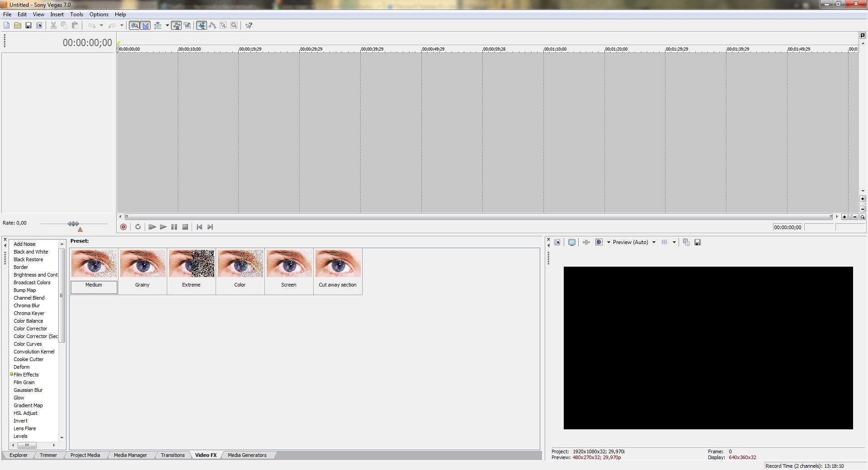Open the project Save icon in toolbar
This screenshot has height=470, width=868.
(28, 25)
